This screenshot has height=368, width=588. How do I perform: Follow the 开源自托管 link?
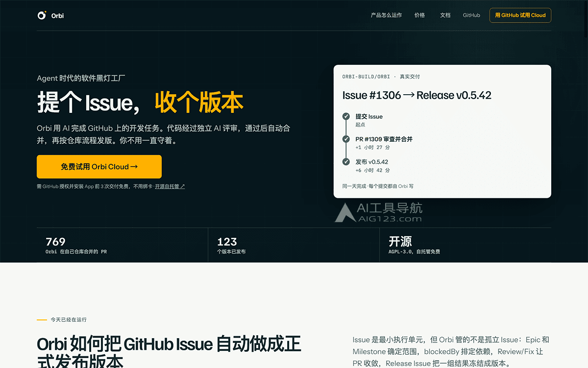point(170,186)
